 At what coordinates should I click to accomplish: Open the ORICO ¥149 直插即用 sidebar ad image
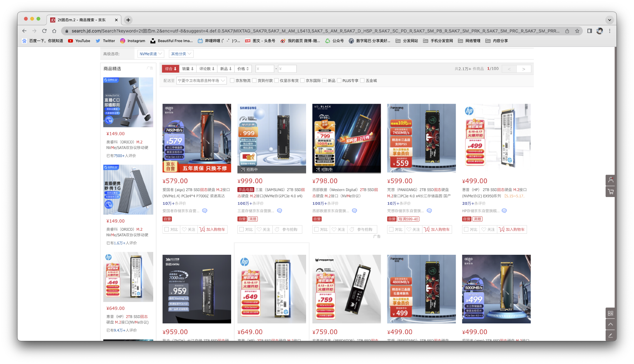pyautogui.click(x=128, y=102)
